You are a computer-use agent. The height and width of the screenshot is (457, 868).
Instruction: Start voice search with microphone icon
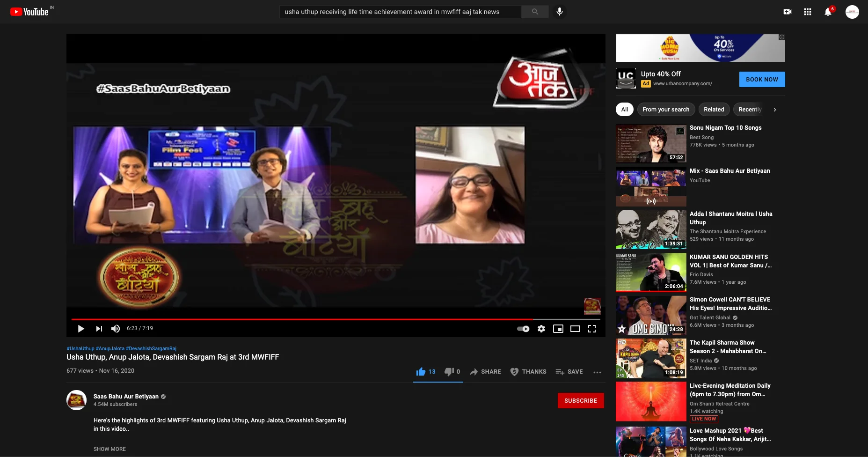coord(559,12)
